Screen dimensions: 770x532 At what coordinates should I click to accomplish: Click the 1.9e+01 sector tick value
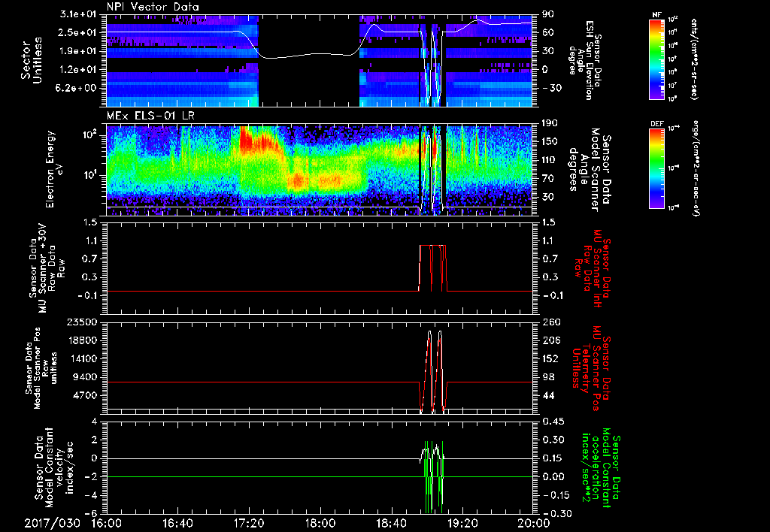pyautogui.click(x=78, y=51)
